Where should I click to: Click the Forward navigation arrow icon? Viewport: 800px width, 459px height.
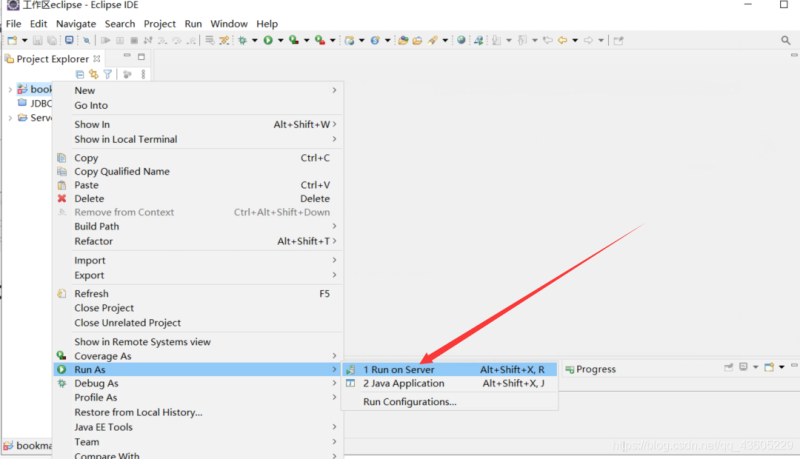[588, 40]
